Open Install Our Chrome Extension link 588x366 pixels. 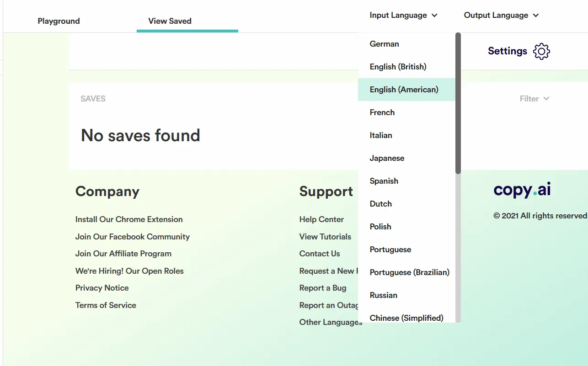(129, 219)
